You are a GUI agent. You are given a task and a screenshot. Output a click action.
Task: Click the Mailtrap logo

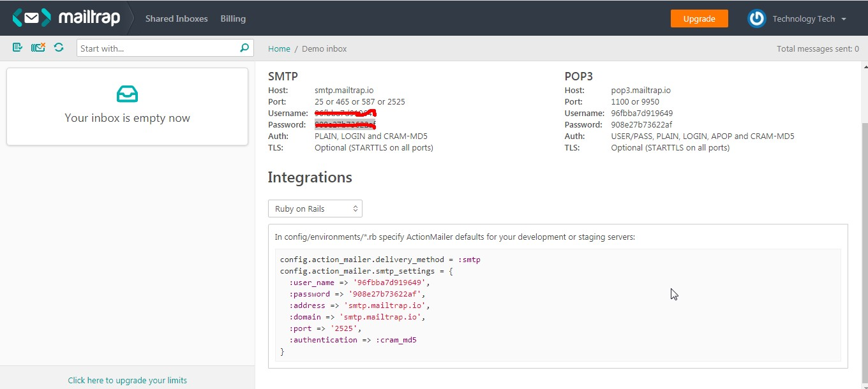66,18
